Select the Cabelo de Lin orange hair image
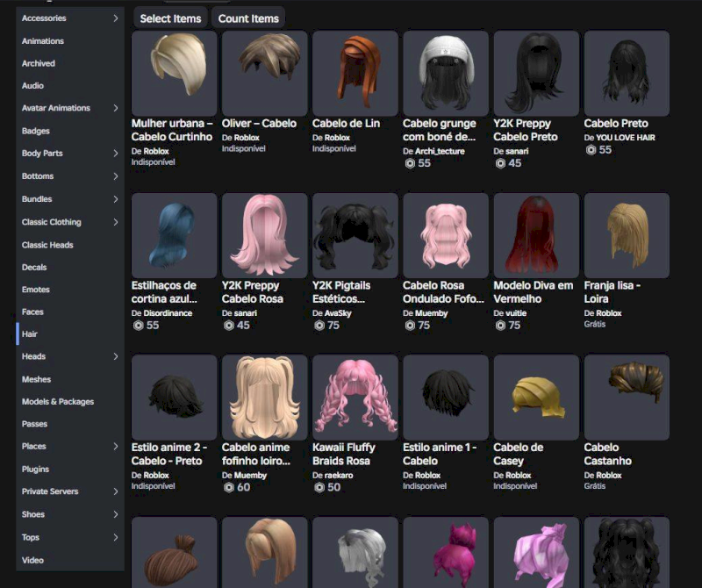Image resolution: width=702 pixels, height=588 pixels. [x=355, y=74]
